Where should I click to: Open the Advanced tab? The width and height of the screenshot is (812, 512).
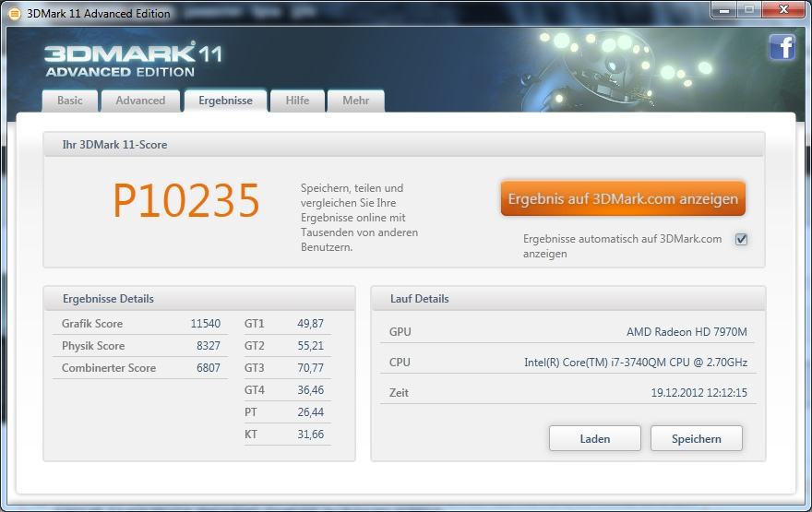140,101
